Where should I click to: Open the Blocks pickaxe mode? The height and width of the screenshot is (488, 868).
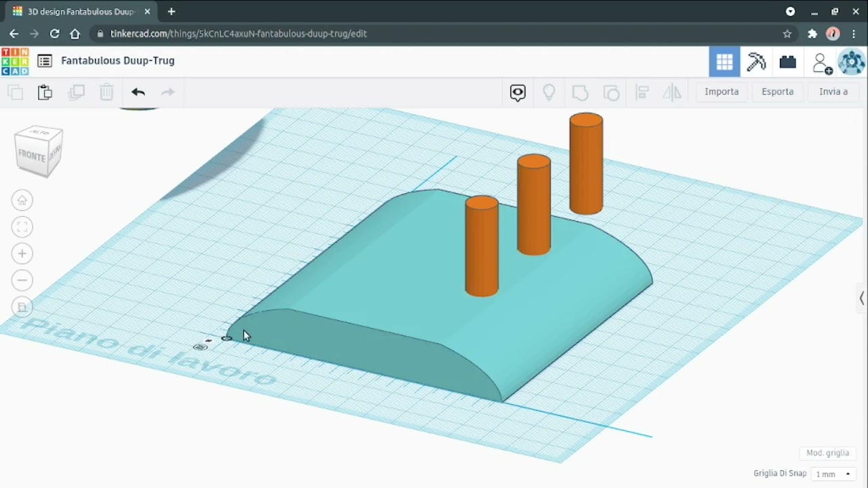tap(756, 62)
